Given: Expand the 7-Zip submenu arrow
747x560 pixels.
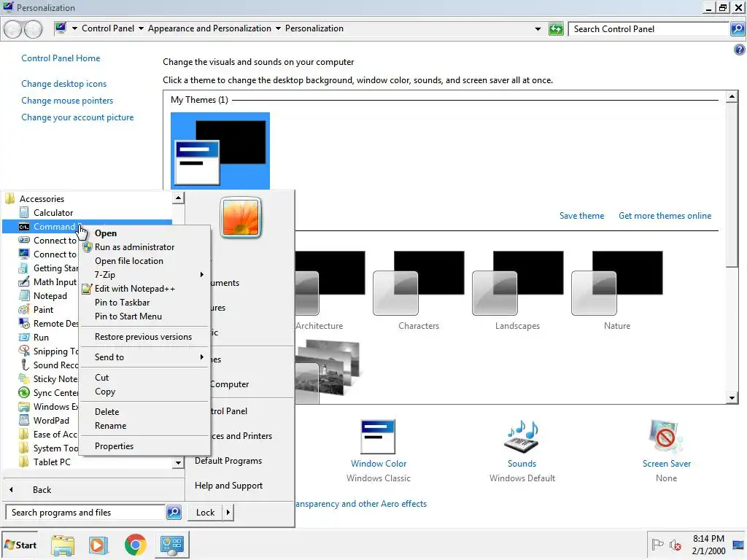Looking at the screenshot, I should [x=202, y=275].
